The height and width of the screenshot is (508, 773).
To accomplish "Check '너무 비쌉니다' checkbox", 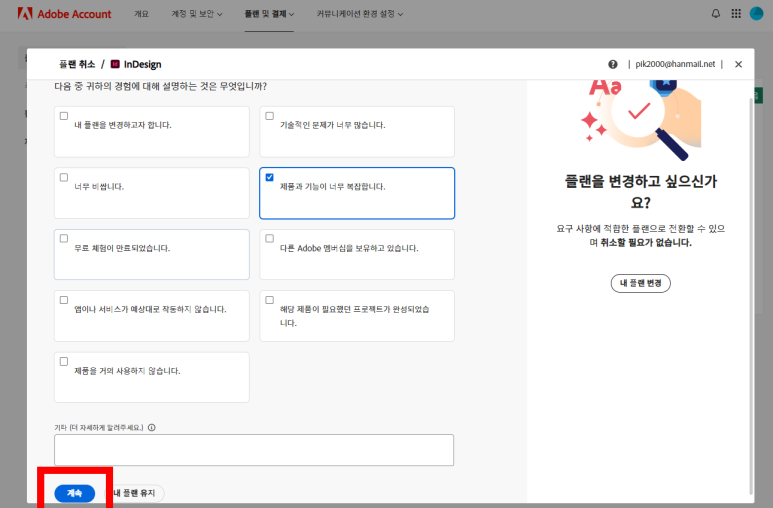I will click(64, 177).
